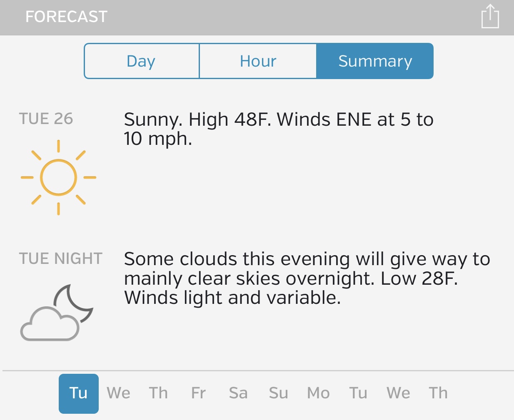Tap the share icon in the header
The image size is (514, 420).
(x=490, y=17)
